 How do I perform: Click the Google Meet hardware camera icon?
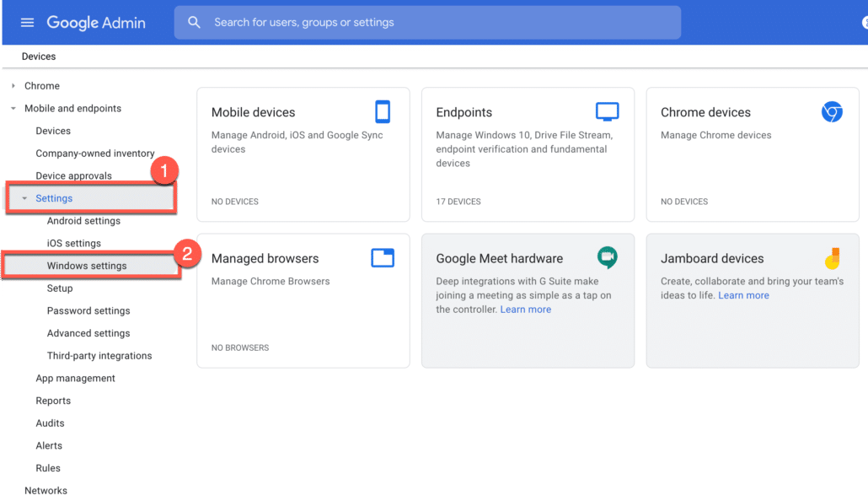point(608,257)
